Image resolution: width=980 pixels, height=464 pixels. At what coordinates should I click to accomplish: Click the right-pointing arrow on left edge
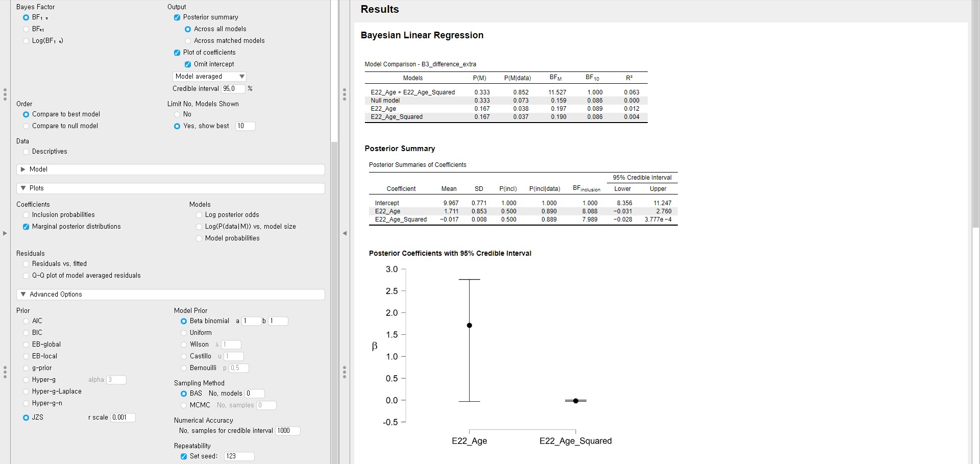pyautogui.click(x=5, y=233)
